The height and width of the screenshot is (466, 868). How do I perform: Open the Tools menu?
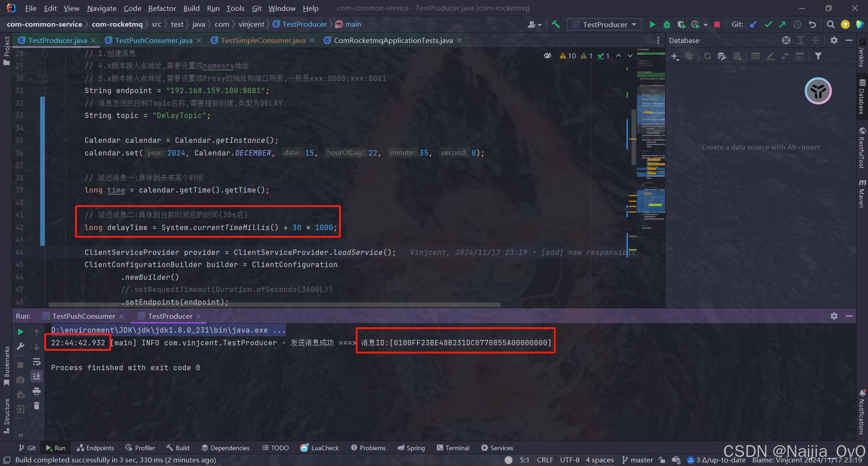point(235,8)
